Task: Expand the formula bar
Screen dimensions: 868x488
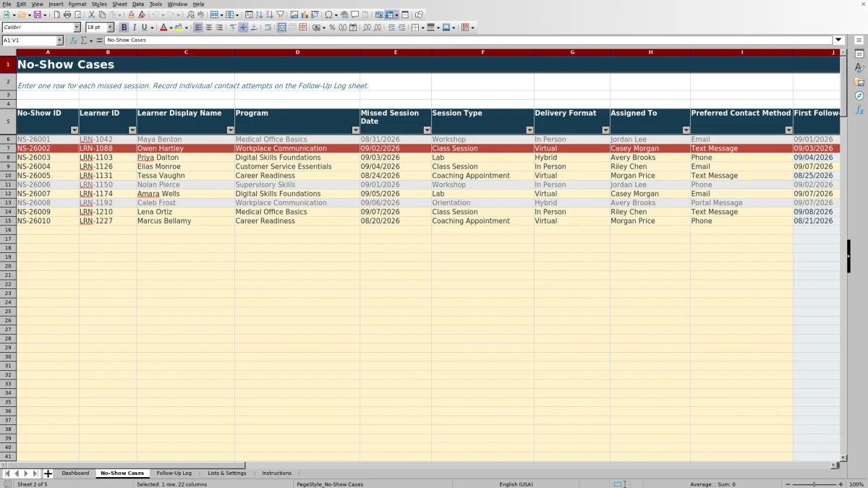Action: (839, 40)
